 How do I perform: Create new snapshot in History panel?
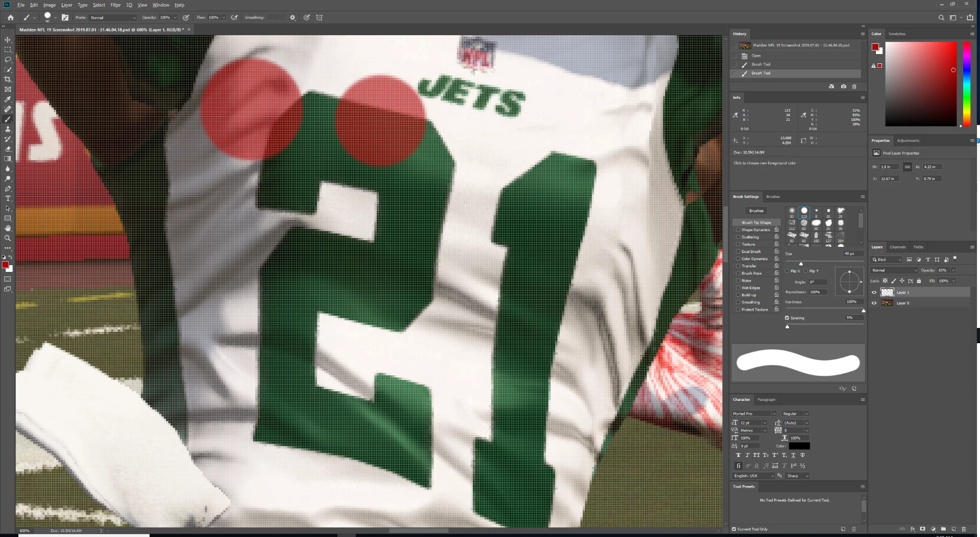coord(843,87)
